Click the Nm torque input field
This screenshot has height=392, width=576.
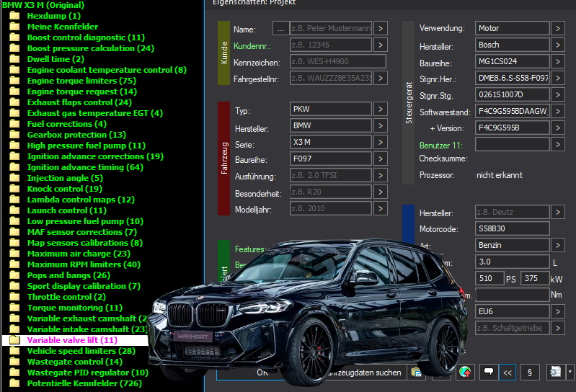[513, 295]
